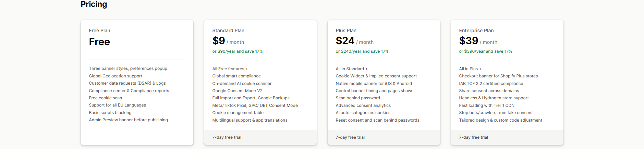The width and height of the screenshot is (644, 149).
Task: Select the Free Plan title
Action: tap(99, 30)
